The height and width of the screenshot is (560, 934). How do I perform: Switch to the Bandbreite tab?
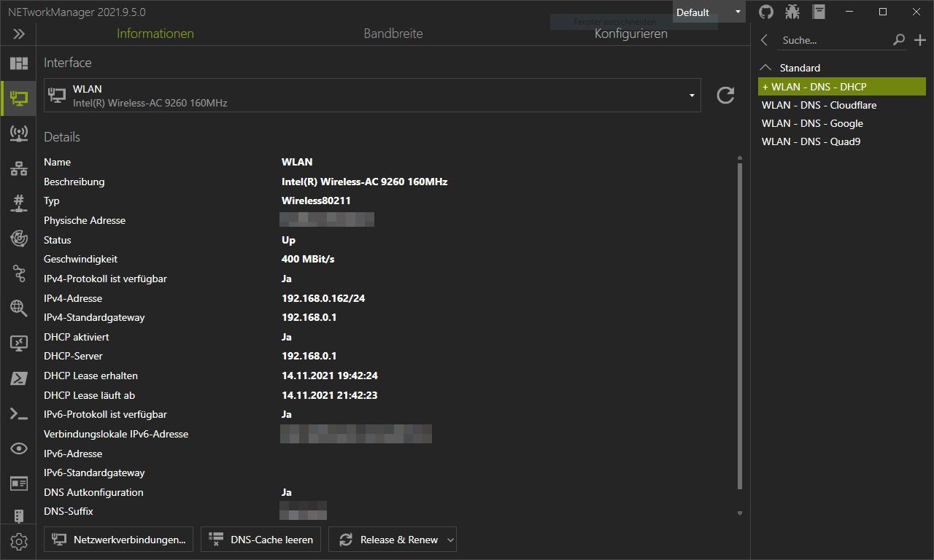tap(393, 34)
